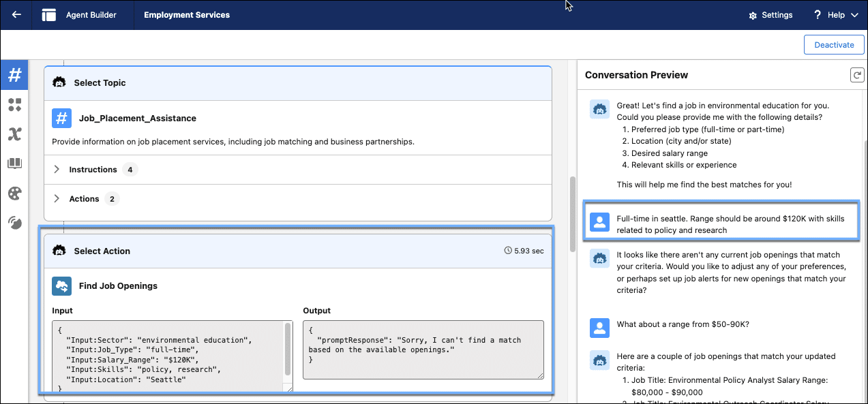This screenshot has width=868, height=404.
Task: Click the user avatar beside '$50-90K' message
Action: (x=599, y=328)
